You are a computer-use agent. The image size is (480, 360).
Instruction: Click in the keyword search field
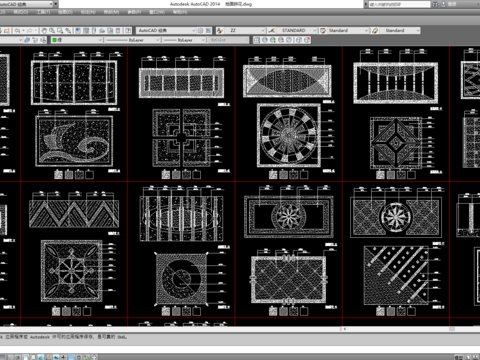click(399, 4)
